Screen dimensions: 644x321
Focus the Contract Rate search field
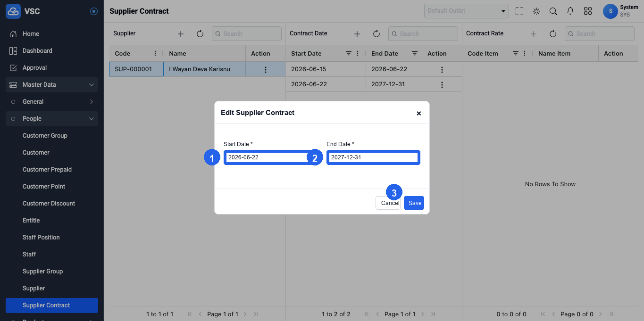coord(600,33)
